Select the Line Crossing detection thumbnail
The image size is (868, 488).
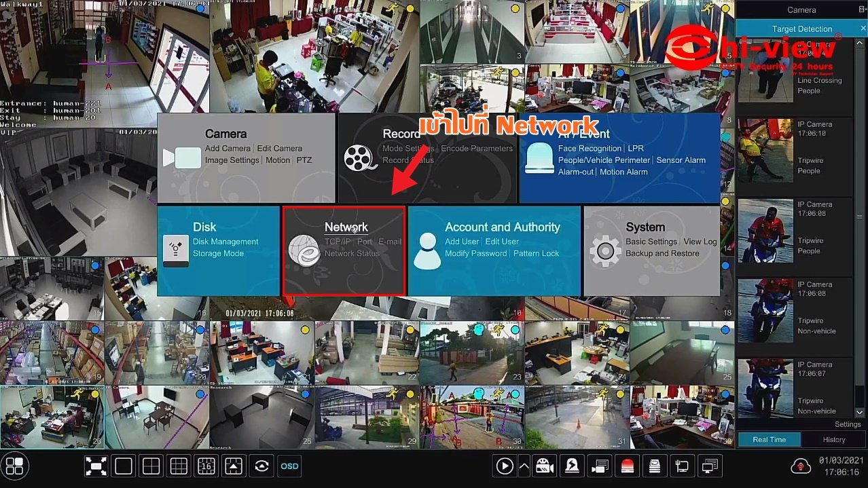click(x=764, y=75)
